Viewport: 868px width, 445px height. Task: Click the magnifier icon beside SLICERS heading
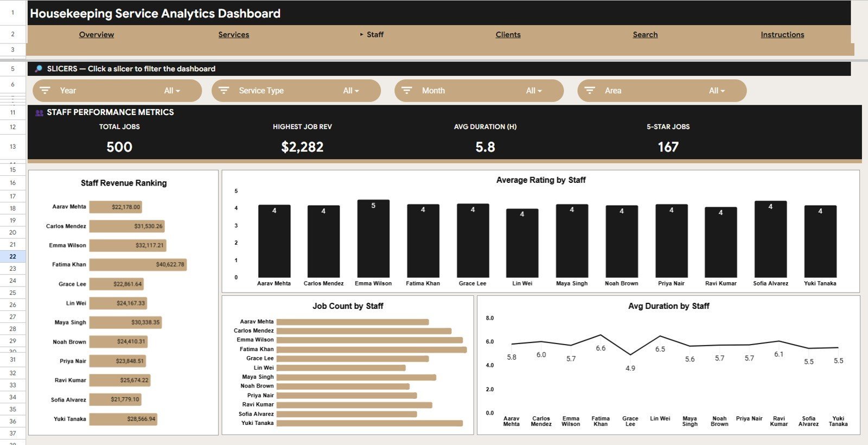coord(39,68)
